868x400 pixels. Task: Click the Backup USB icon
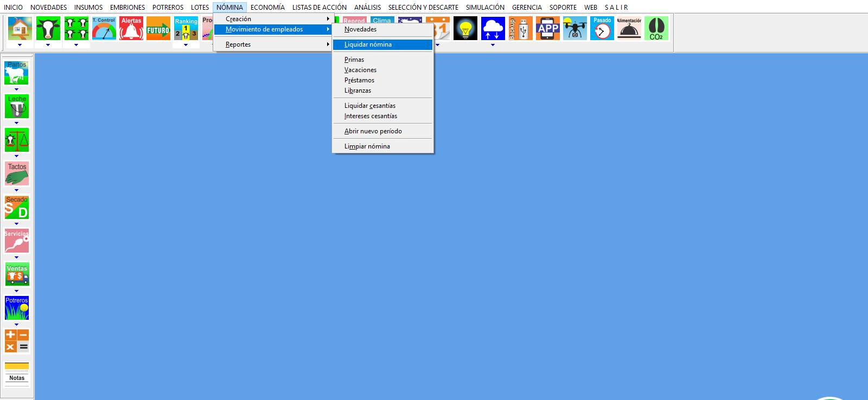pos(520,29)
